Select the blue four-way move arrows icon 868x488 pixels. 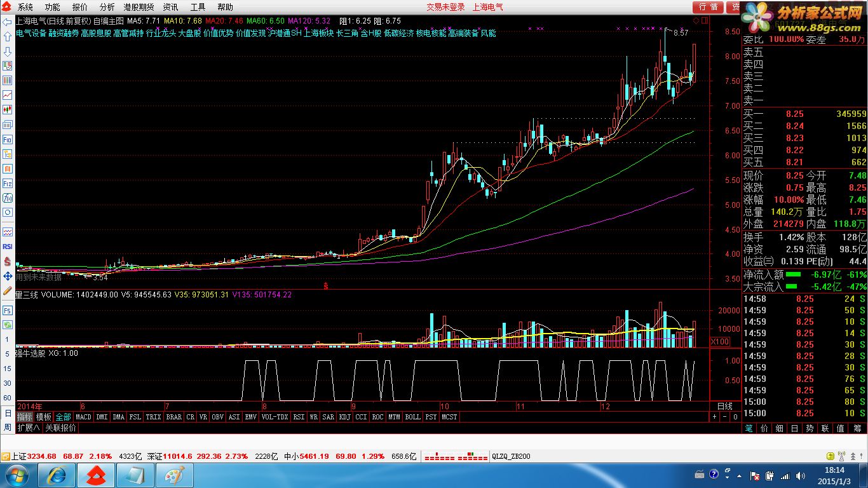[8, 276]
